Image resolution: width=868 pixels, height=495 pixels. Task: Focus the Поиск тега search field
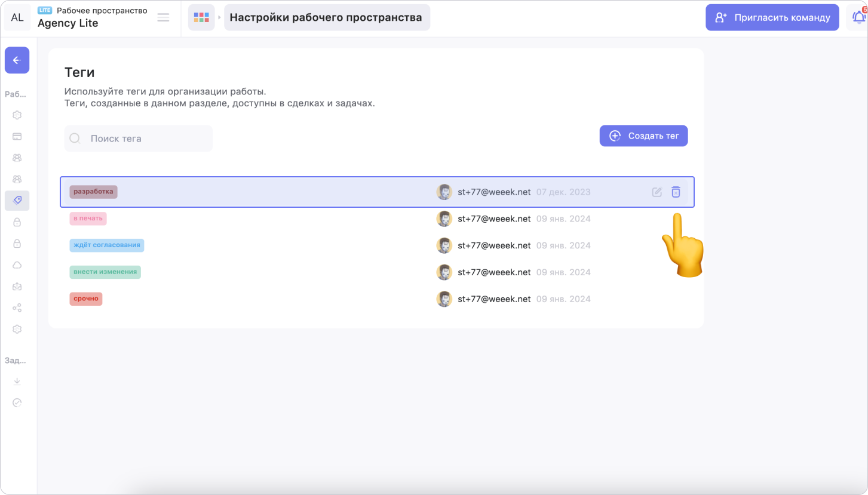coord(139,139)
